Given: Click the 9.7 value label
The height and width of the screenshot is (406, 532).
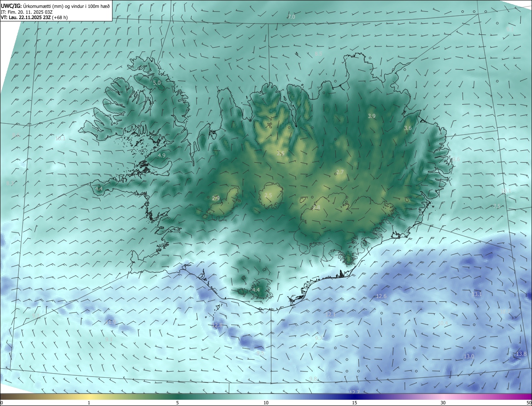Looking at the screenshot, I should pos(319,338).
